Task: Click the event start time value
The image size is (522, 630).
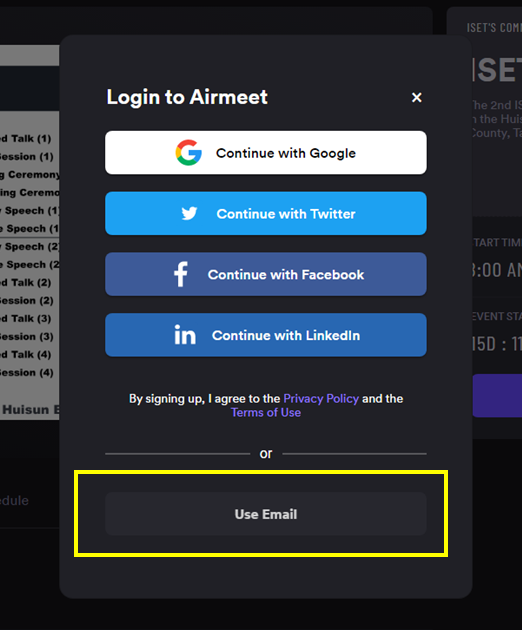Action: (497, 270)
